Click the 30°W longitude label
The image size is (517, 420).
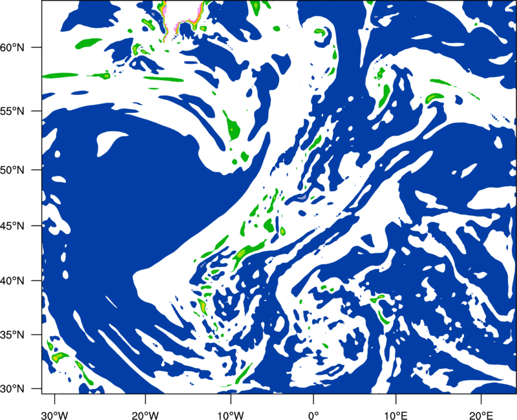pos(54,415)
